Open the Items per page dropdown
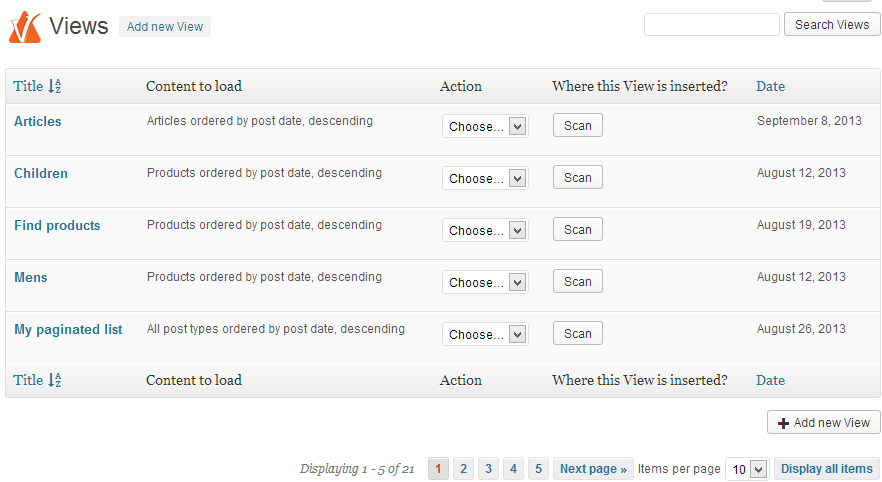Screen dimensions: 882x482 (747, 469)
